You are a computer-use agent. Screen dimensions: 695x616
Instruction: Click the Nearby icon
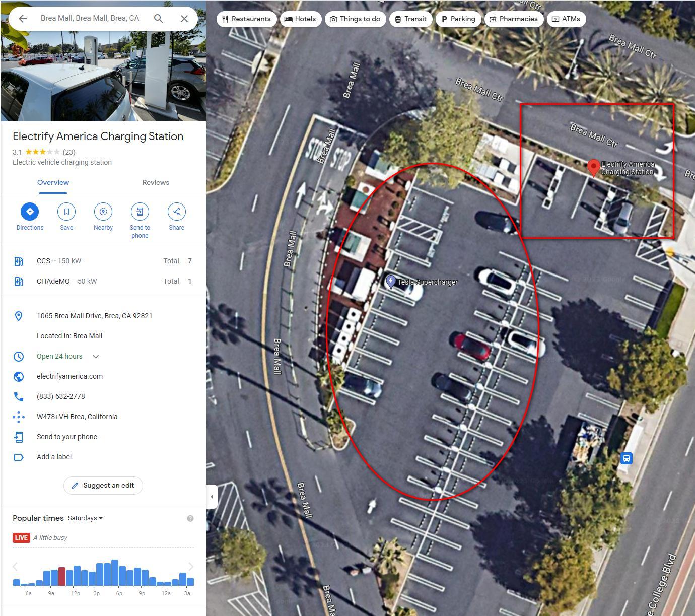click(103, 212)
